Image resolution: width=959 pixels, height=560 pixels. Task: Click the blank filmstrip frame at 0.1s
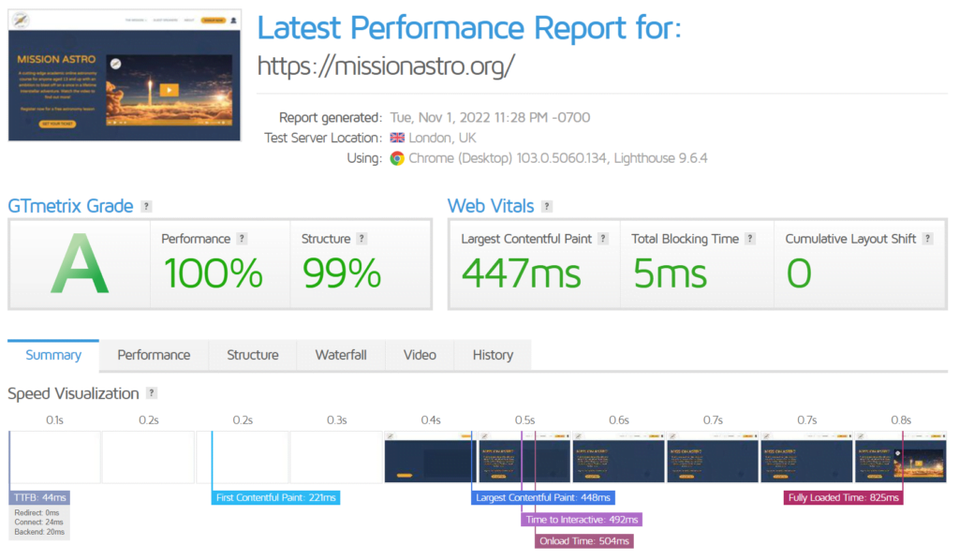(x=54, y=457)
